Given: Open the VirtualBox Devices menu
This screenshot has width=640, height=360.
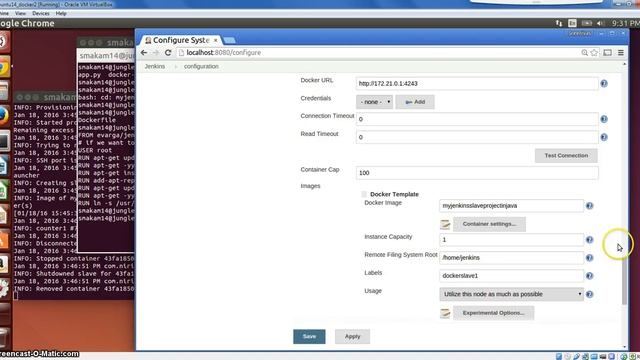Looking at the screenshot, I should pos(40,13).
